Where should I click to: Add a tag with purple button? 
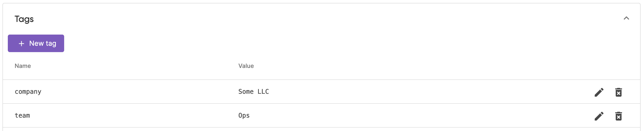click(x=36, y=43)
